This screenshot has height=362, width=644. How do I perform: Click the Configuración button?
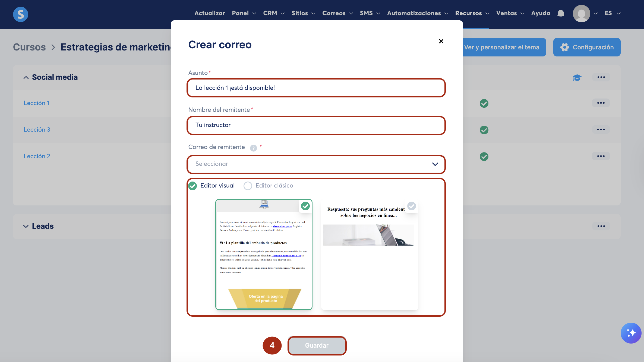(x=587, y=47)
